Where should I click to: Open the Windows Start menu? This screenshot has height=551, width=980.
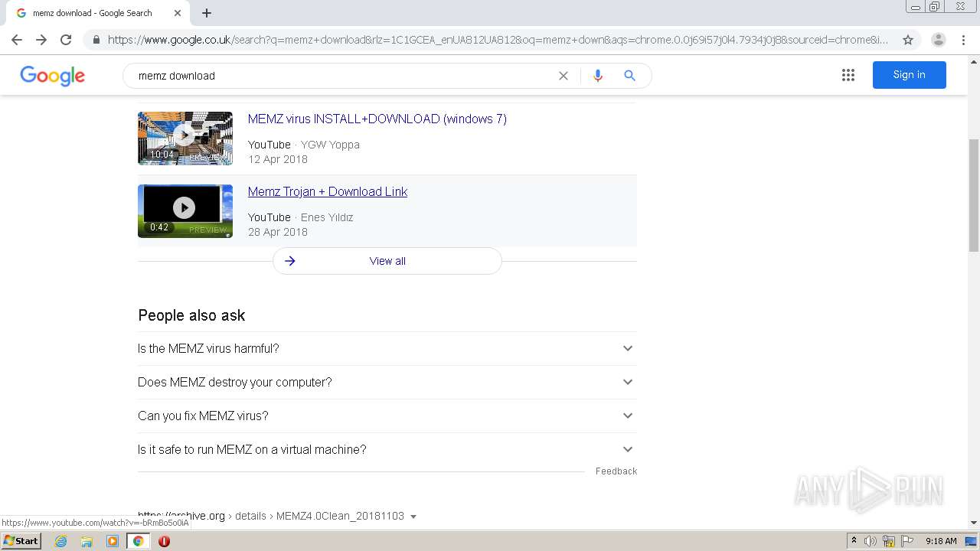pos(21,541)
